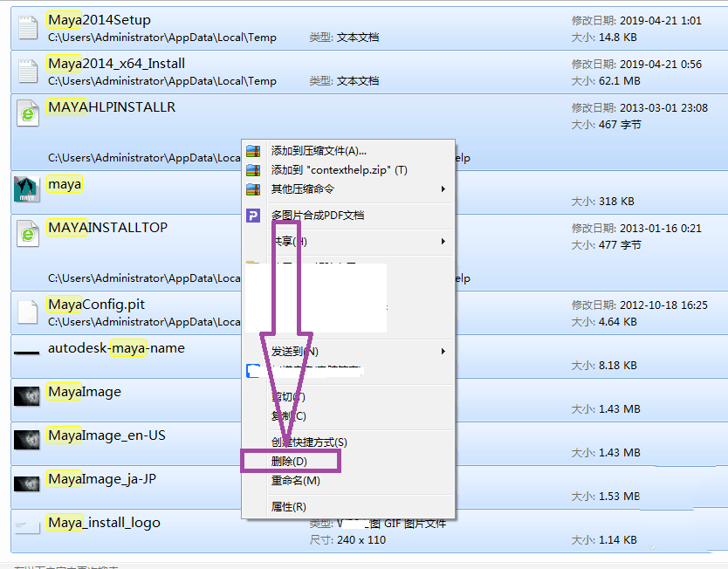The image size is (728, 569).
Task: Select the MAYAHLPINSTALLR file name
Action: coord(112,107)
